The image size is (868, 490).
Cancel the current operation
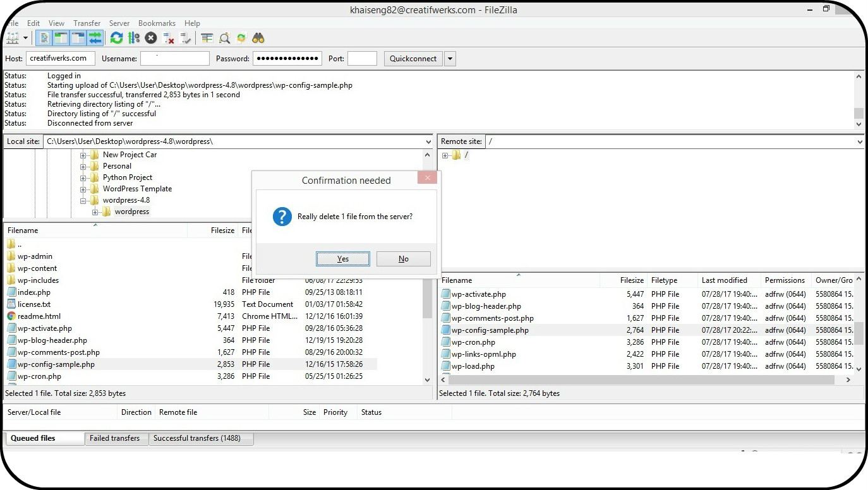(x=151, y=38)
